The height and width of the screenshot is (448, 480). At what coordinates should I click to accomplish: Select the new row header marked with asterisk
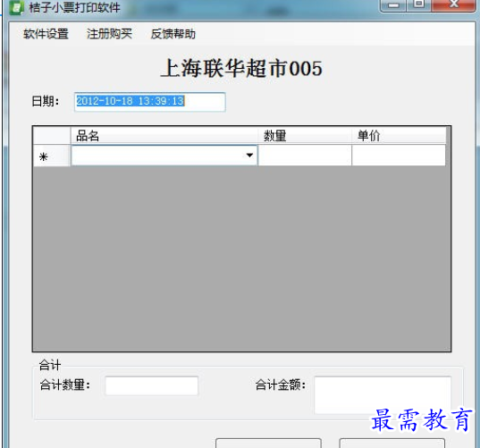[52, 156]
